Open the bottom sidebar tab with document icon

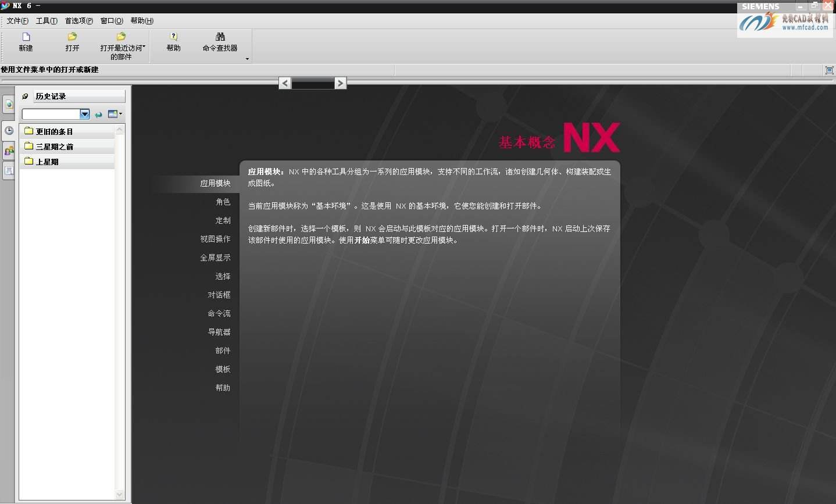[x=9, y=170]
